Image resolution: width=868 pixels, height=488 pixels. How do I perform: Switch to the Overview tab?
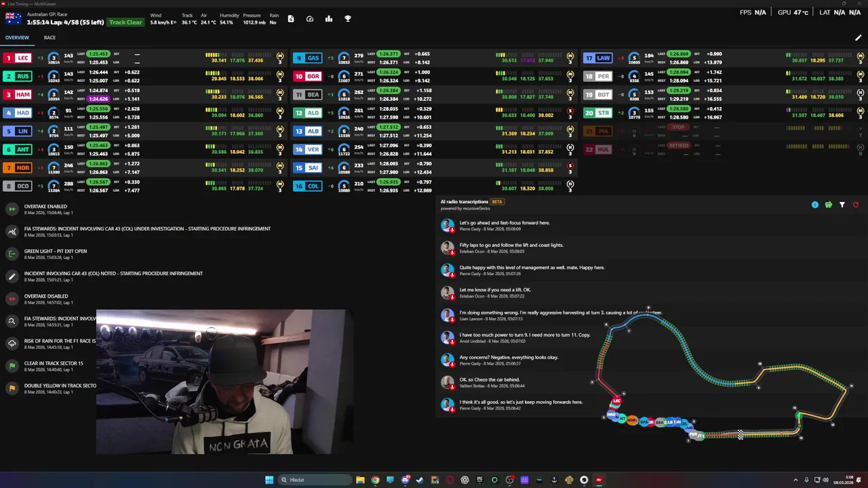17,38
